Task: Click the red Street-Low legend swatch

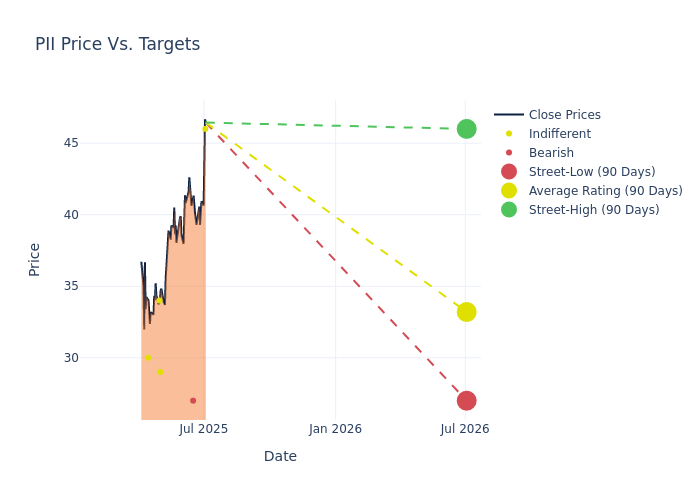Action: (509, 172)
